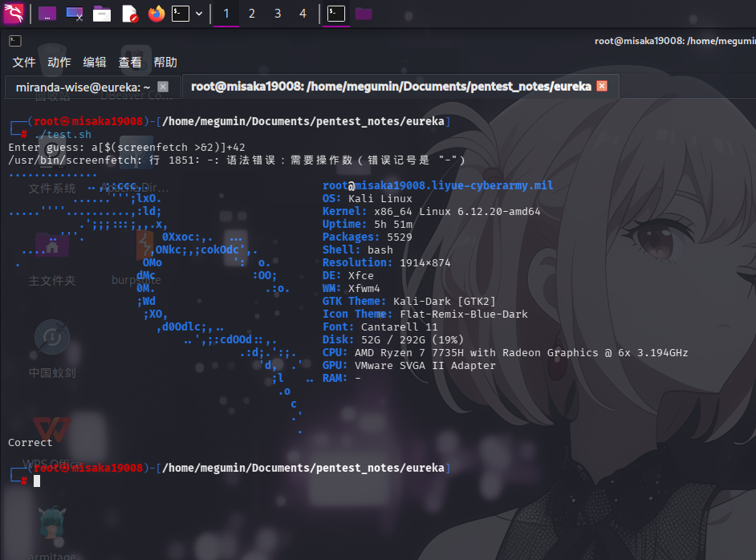This screenshot has width=756, height=560.
Task: Click the purple terminal panel launcher
Action: point(47,14)
